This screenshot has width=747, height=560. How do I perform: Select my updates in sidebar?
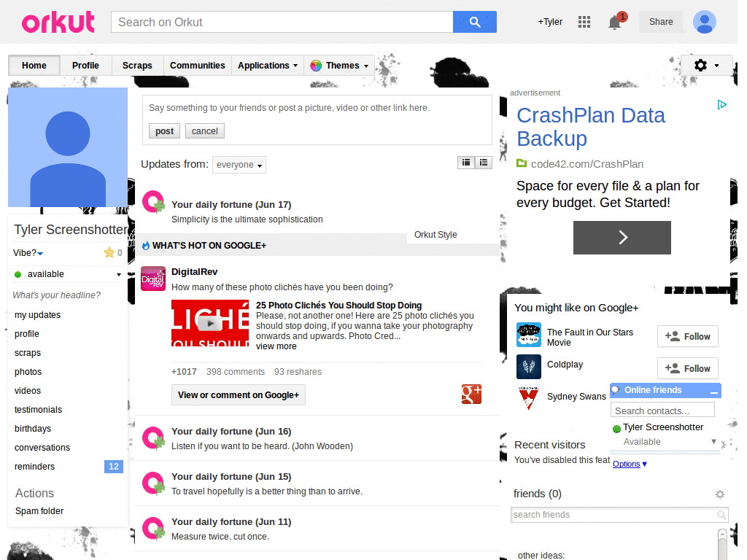pyautogui.click(x=38, y=315)
